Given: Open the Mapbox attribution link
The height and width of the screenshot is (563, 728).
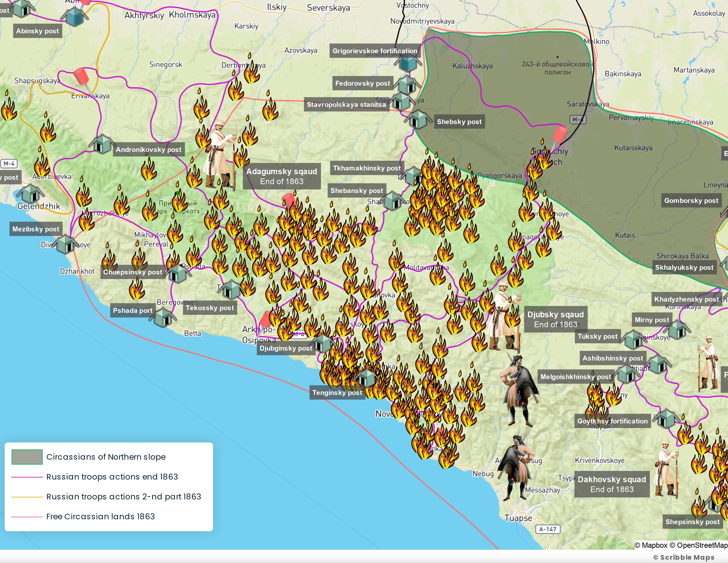Looking at the screenshot, I should pos(651,545).
